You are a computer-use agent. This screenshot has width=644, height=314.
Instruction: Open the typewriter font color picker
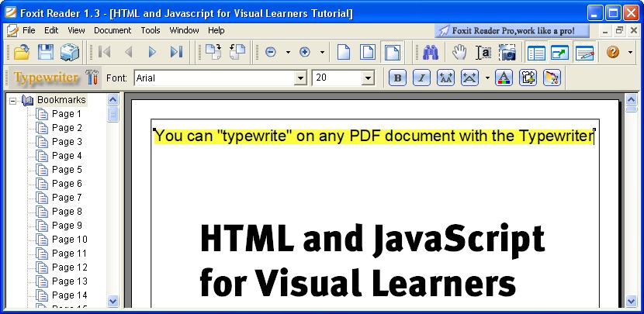point(503,78)
